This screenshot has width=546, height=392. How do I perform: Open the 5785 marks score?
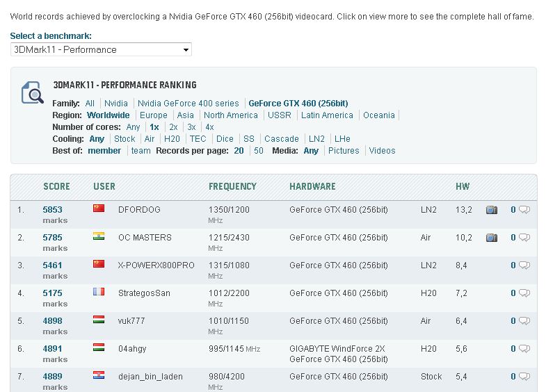(x=52, y=238)
